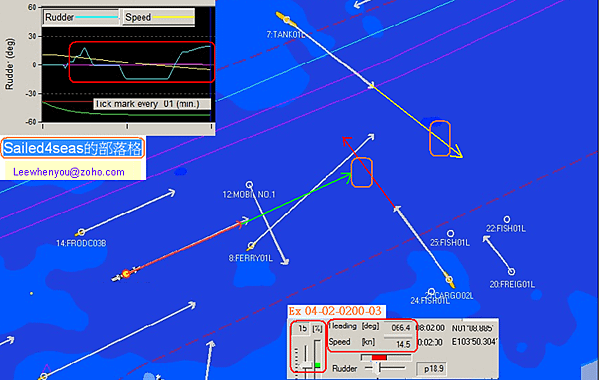Select the 24:FISH01L target circle
The image size is (600, 380).
432,292
